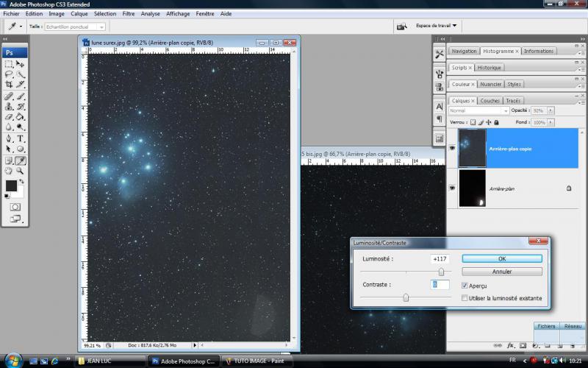Click the Luminosité slider handle
The height and width of the screenshot is (368, 588).
point(441,272)
